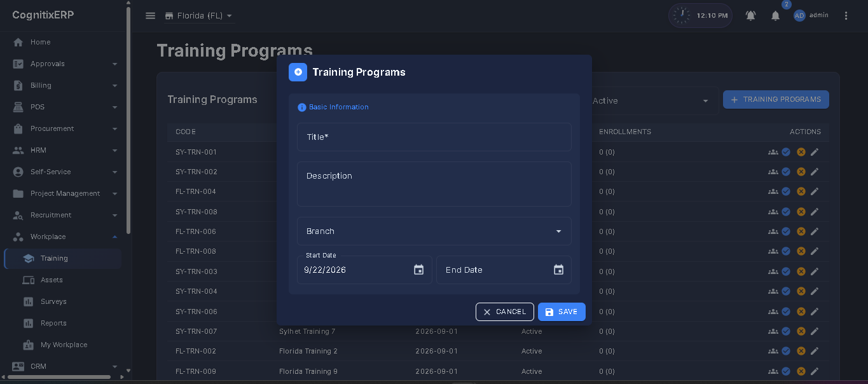Click the ENROLLMENTS column header
This screenshot has height=384, width=868.
[625, 132]
